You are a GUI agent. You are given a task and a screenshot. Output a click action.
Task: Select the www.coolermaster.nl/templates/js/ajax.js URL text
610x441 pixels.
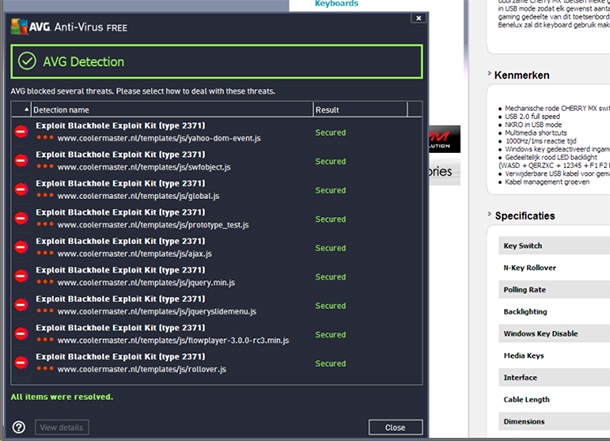tap(135, 254)
